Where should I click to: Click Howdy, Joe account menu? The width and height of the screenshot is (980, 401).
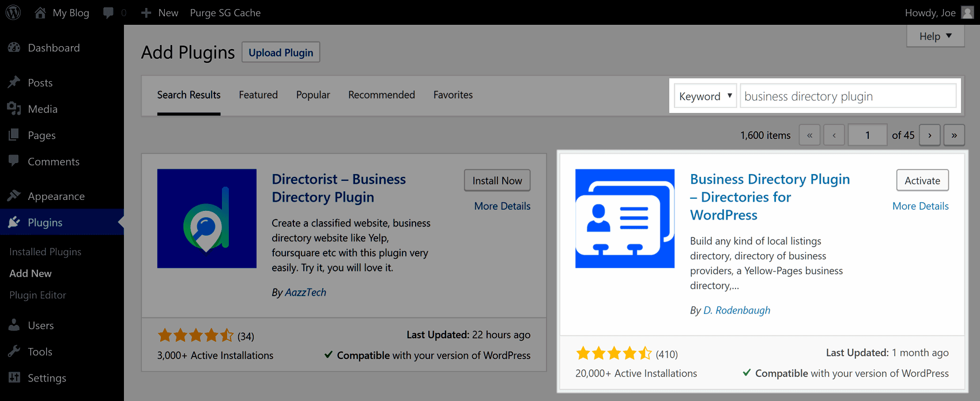pos(930,13)
